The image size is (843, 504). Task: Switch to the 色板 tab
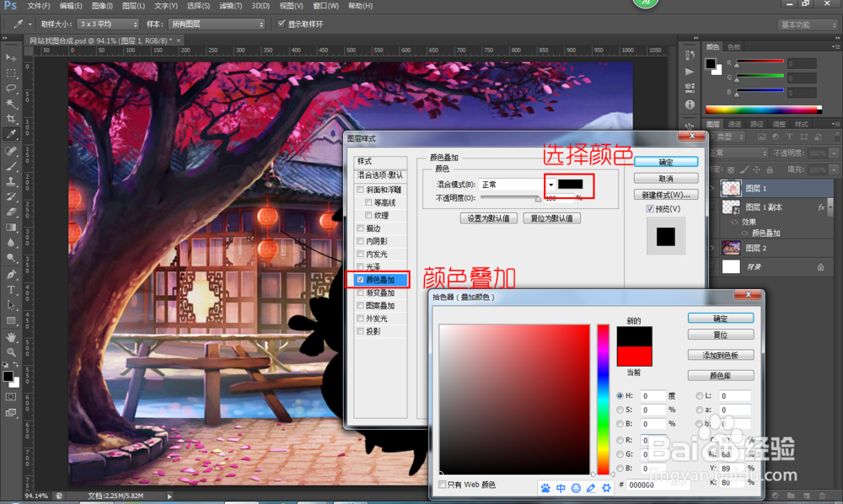tap(733, 46)
